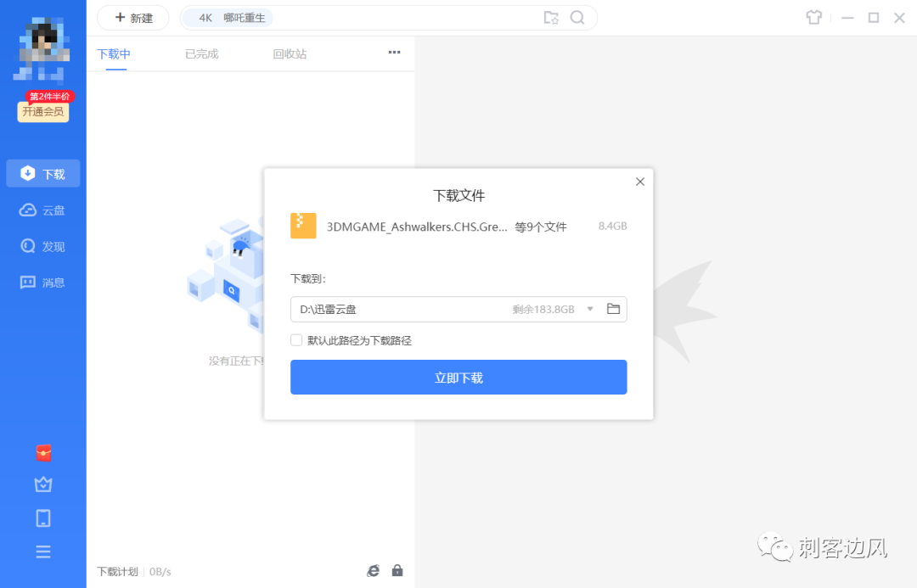Open the hamburger menu icon in sidebar
The image size is (917, 588).
point(43,552)
